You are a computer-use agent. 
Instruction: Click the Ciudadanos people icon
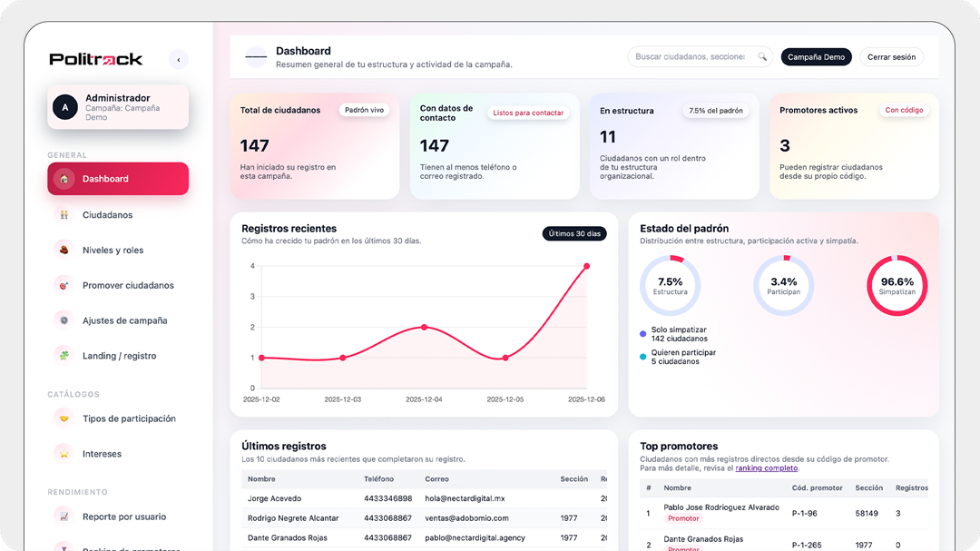[x=64, y=214]
